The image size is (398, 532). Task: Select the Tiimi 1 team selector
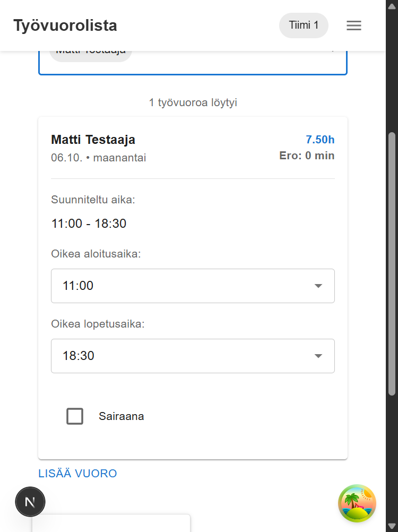pyautogui.click(x=304, y=25)
